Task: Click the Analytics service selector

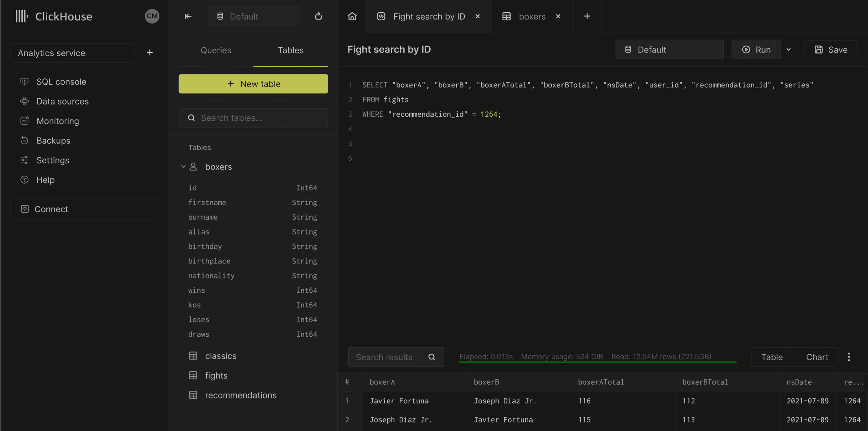Action: click(72, 53)
